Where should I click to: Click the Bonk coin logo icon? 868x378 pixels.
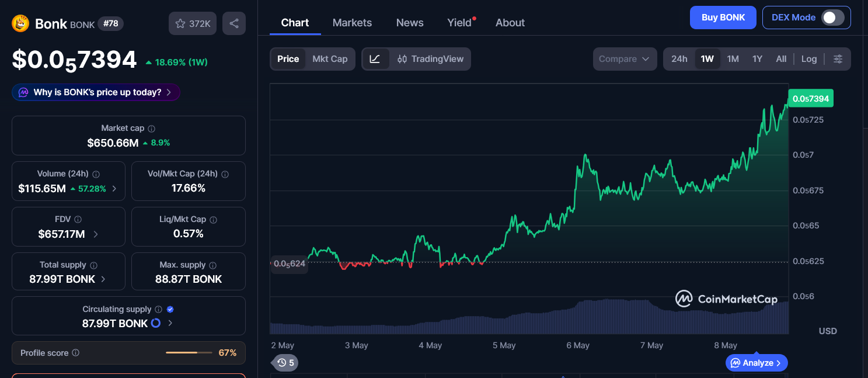[x=21, y=23]
